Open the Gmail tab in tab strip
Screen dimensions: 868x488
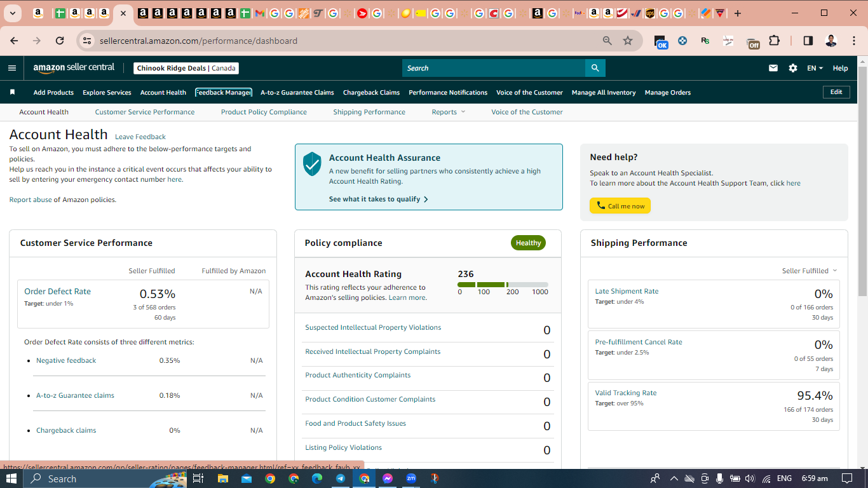click(259, 13)
